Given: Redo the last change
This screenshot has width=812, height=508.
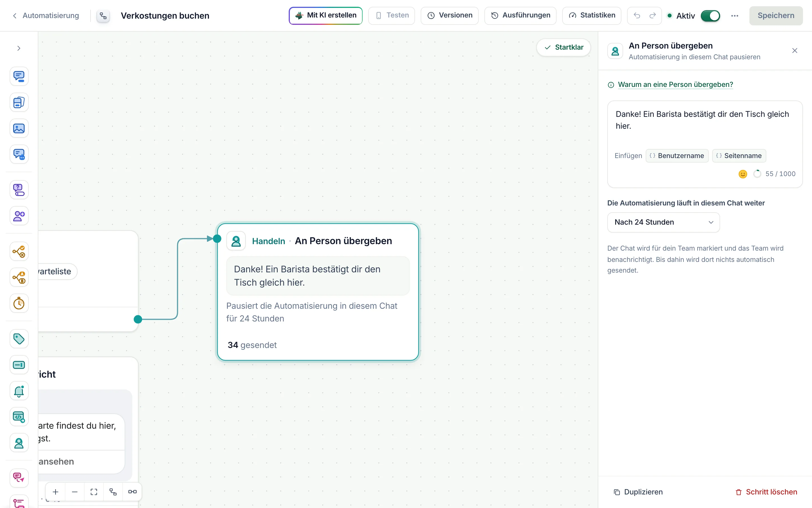Looking at the screenshot, I should pyautogui.click(x=653, y=16).
